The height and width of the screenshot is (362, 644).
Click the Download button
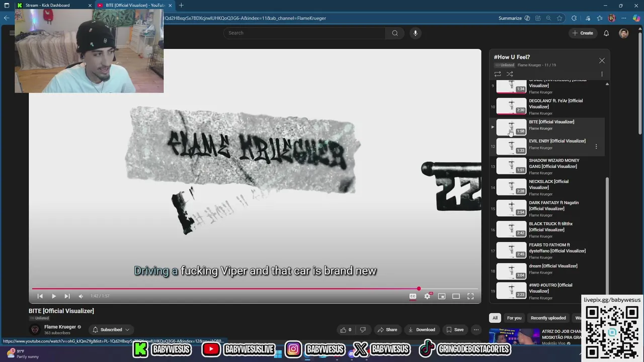pos(422,330)
